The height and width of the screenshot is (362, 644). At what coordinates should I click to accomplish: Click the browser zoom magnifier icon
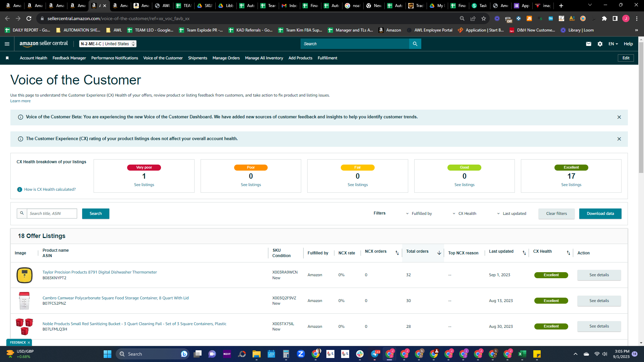tap(462, 18)
